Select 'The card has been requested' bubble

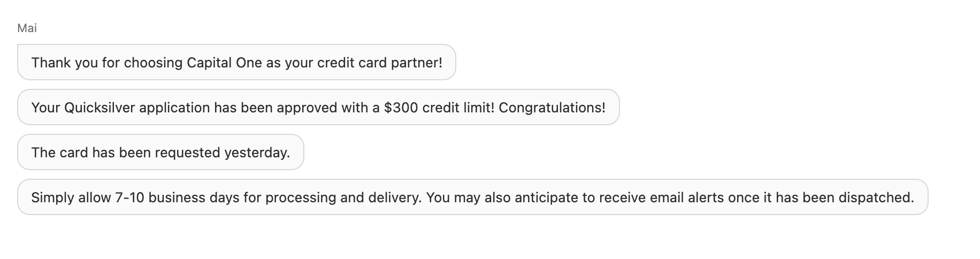[160, 152]
